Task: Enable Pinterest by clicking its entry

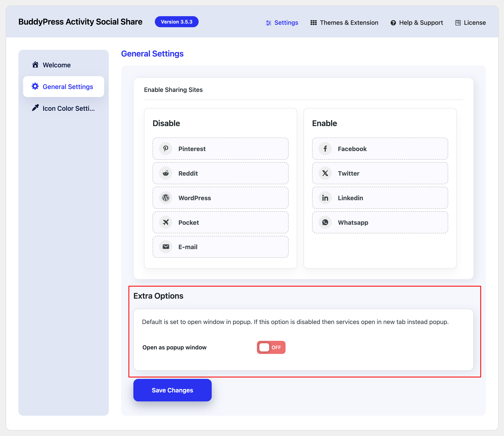Action: [220, 148]
